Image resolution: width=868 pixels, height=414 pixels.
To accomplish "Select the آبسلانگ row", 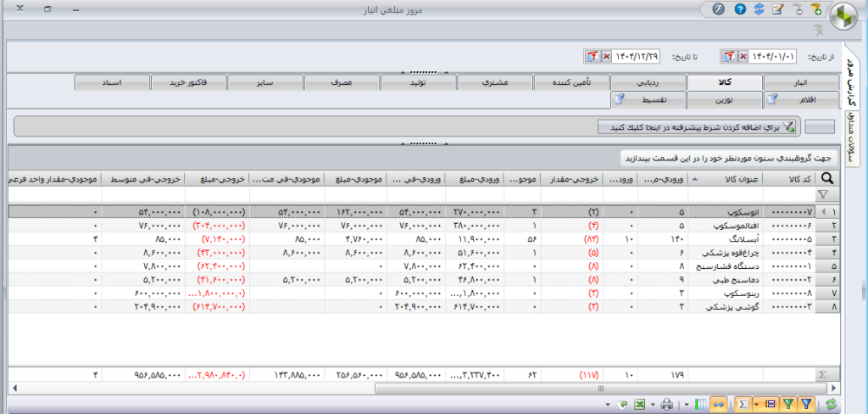I will point(413,238).
